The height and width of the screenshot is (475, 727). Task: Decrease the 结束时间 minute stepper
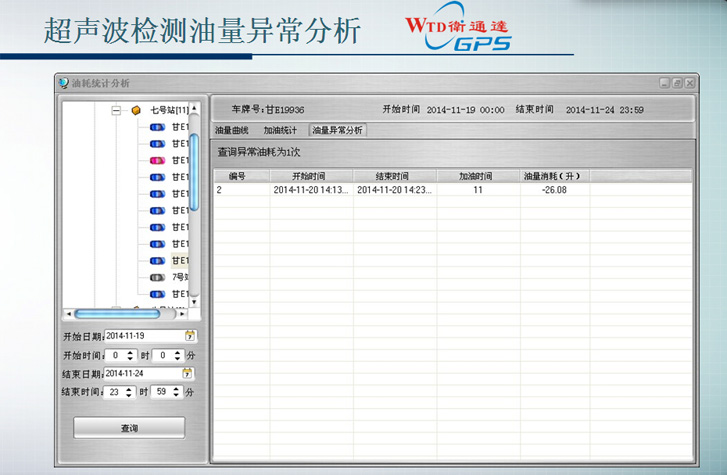[x=178, y=396]
